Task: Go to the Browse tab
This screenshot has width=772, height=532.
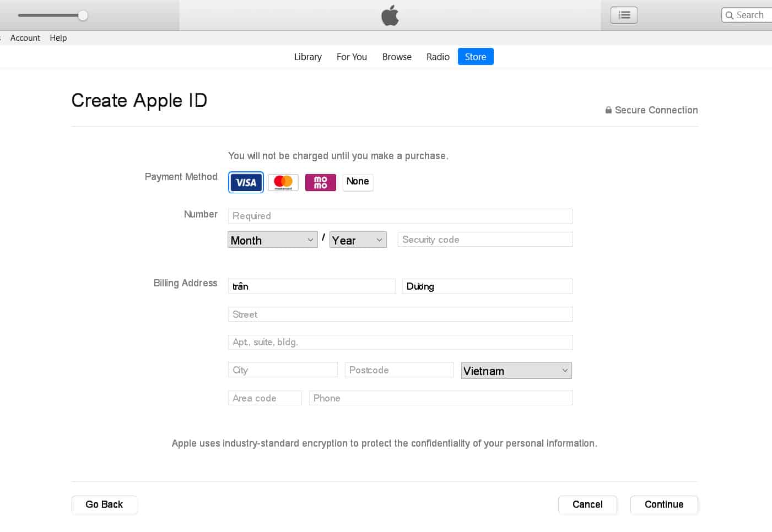Action: click(x=397, y=57)
